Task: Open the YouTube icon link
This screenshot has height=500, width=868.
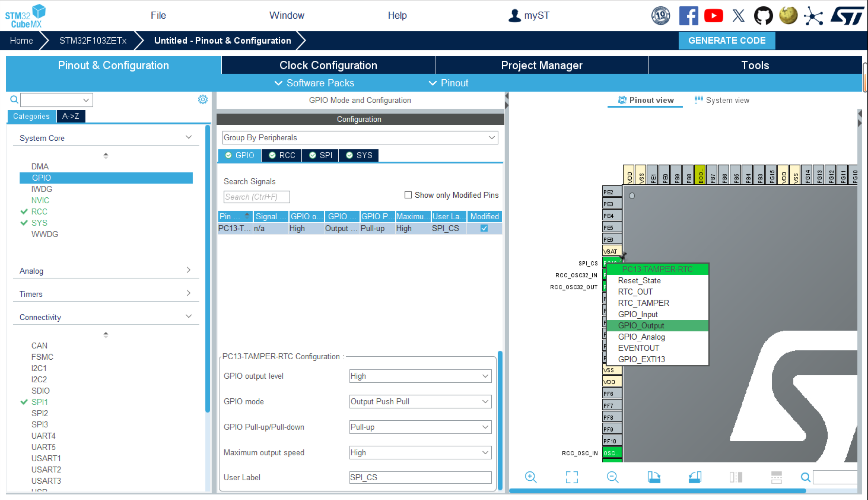Action: coord(713,16)
